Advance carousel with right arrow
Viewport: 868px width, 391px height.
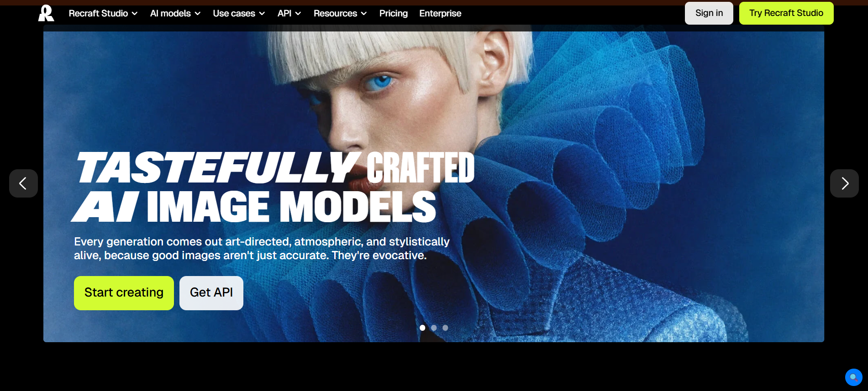844,183
